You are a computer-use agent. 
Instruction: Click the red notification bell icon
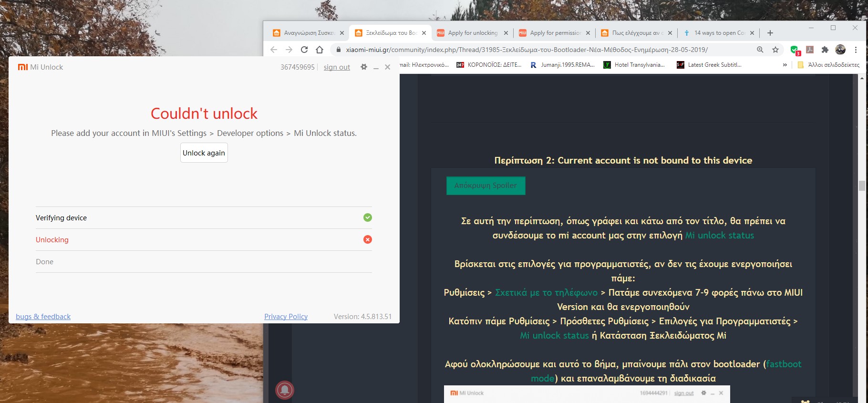tap(285, 390)
